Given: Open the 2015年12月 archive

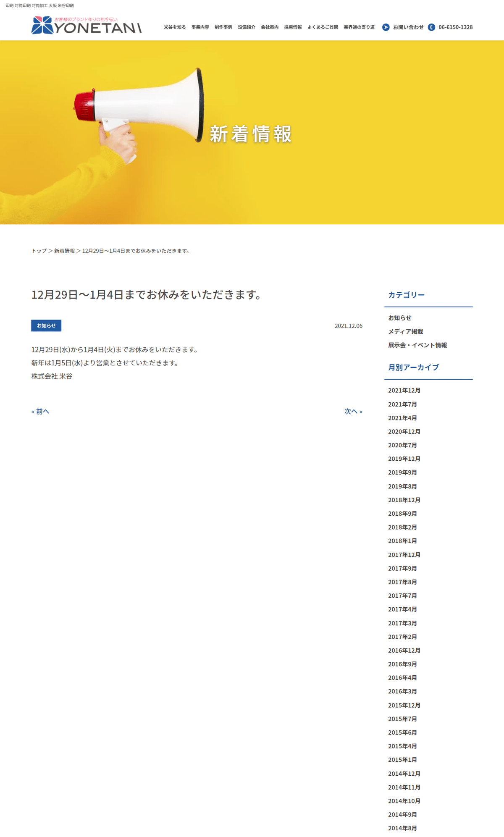Looking at the screenshot, I should point(404,706).
